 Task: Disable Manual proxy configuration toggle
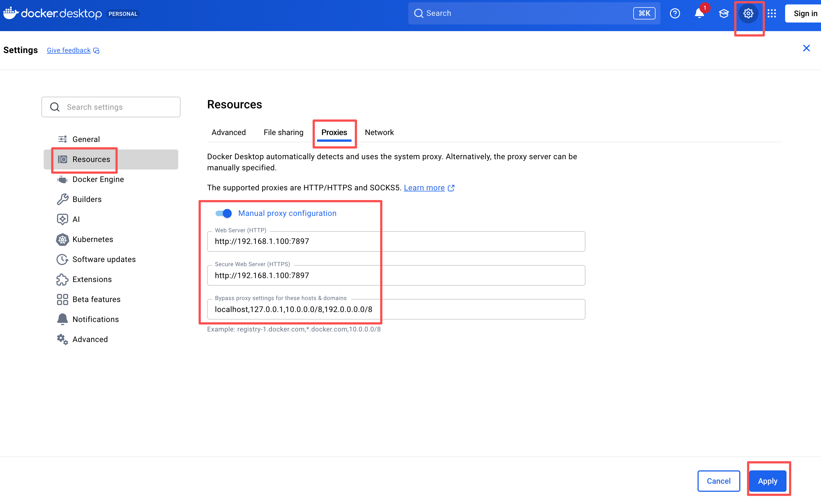pos(224,213)
